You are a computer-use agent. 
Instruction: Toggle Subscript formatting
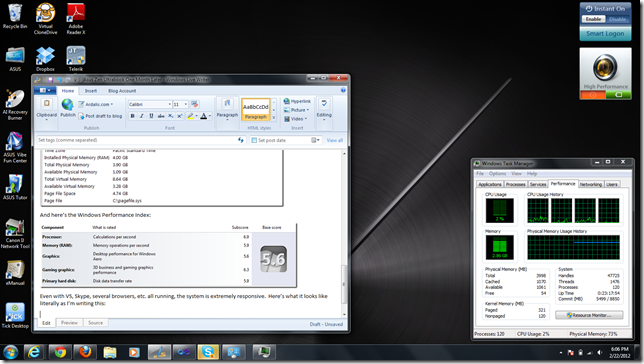(x=170, y=116)
